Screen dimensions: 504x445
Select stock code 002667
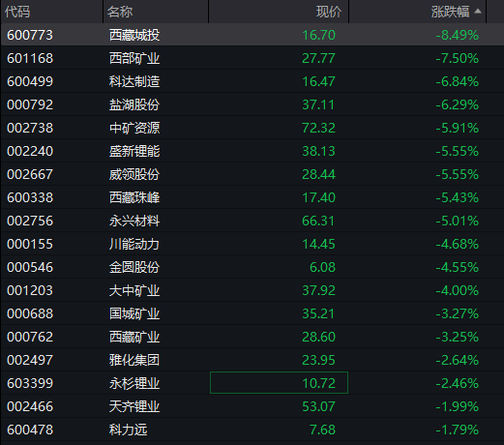coord(30,174)
